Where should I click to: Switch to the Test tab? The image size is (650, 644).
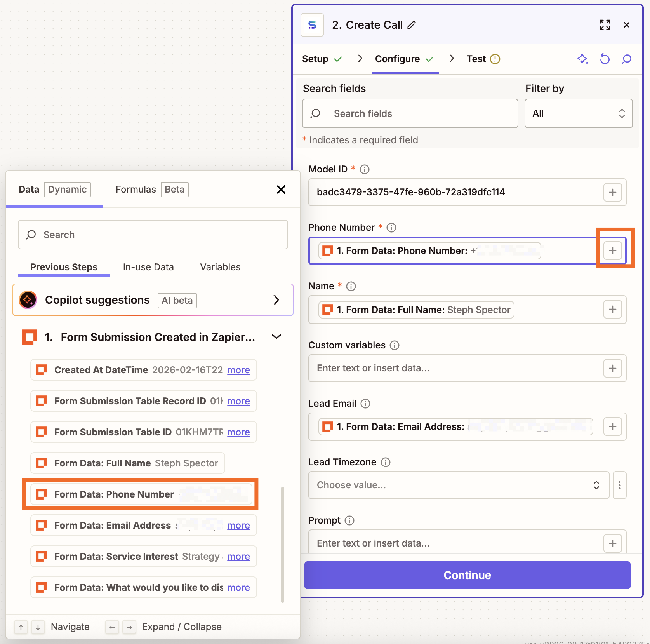(x=477, y=59)
